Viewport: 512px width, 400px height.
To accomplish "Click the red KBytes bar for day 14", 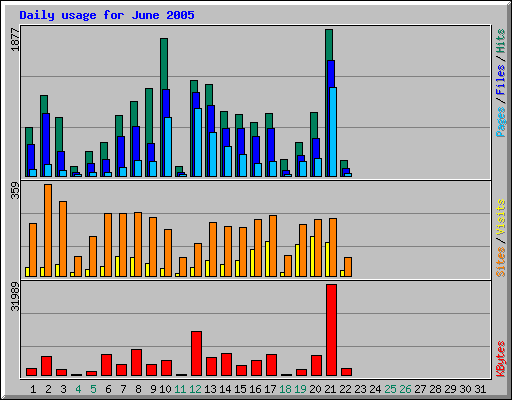I will pyautogui.click(x=226, y=365).
